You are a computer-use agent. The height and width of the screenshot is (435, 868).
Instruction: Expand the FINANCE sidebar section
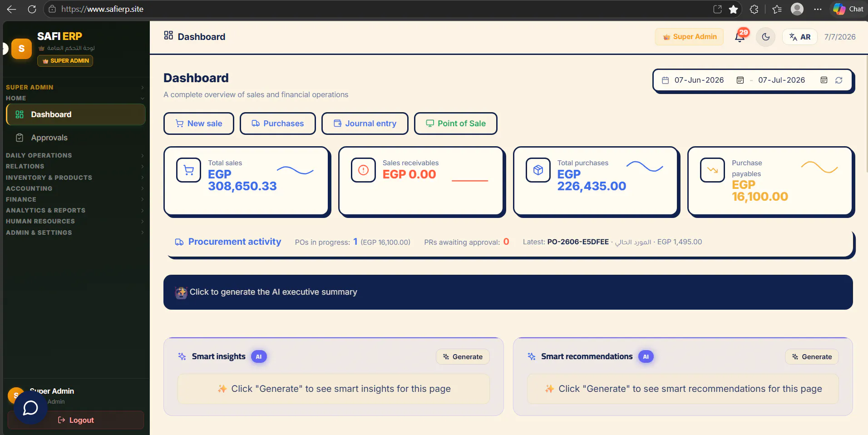pyautogui.click(x=75, y=199)
